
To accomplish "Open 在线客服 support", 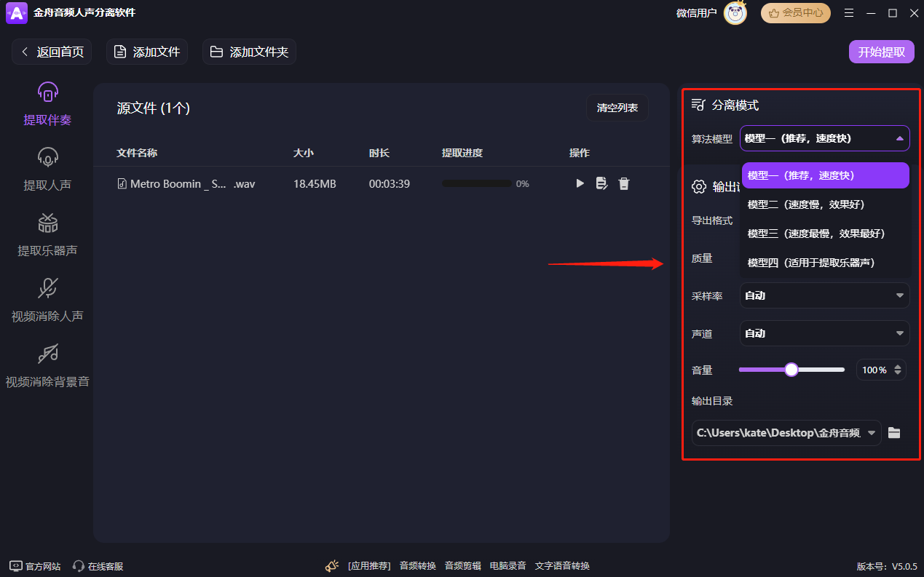I will tap(98, 566).
